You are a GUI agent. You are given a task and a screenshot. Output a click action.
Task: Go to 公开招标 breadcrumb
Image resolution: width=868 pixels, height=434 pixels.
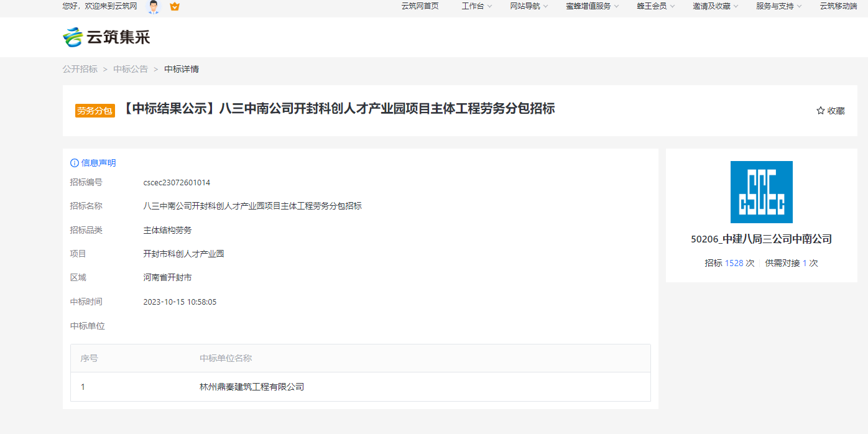pyautogui.click(x=80, y=69)
